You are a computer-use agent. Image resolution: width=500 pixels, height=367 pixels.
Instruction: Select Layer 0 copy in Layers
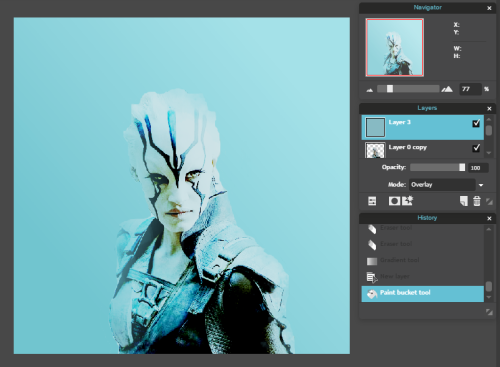(x=422, y=149)
